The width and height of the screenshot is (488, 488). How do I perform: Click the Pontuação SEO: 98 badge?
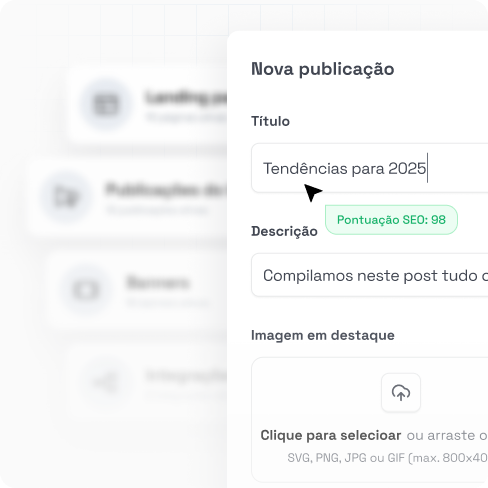[x=391, y=220]
